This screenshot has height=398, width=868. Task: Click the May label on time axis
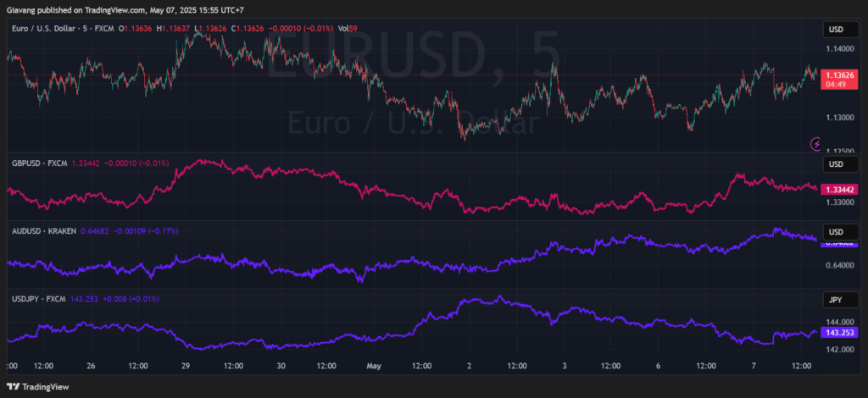click(374, 367)
